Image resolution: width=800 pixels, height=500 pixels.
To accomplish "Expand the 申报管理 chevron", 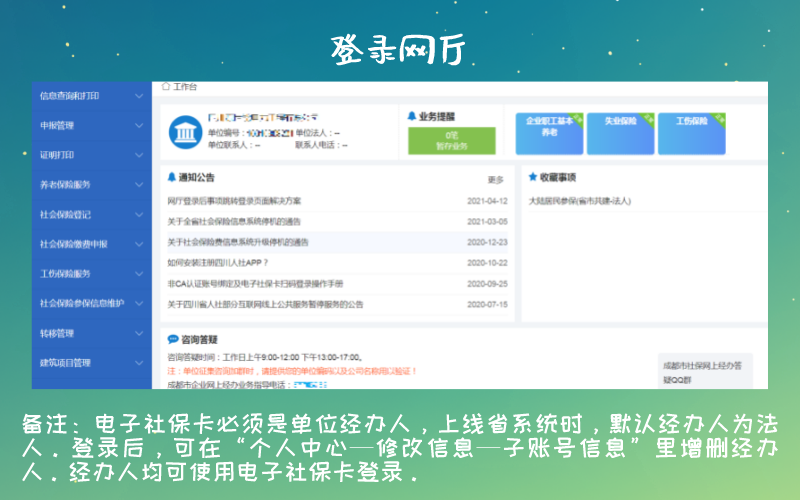I will [x=139, y=126].
